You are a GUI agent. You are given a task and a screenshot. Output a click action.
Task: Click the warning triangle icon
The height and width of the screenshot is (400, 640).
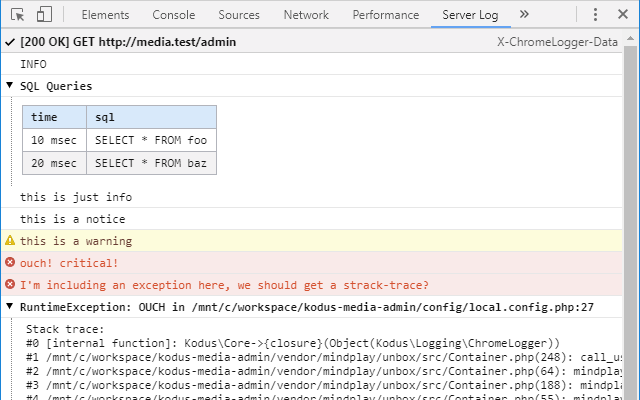pyautogui.click(x=10, y=241)
